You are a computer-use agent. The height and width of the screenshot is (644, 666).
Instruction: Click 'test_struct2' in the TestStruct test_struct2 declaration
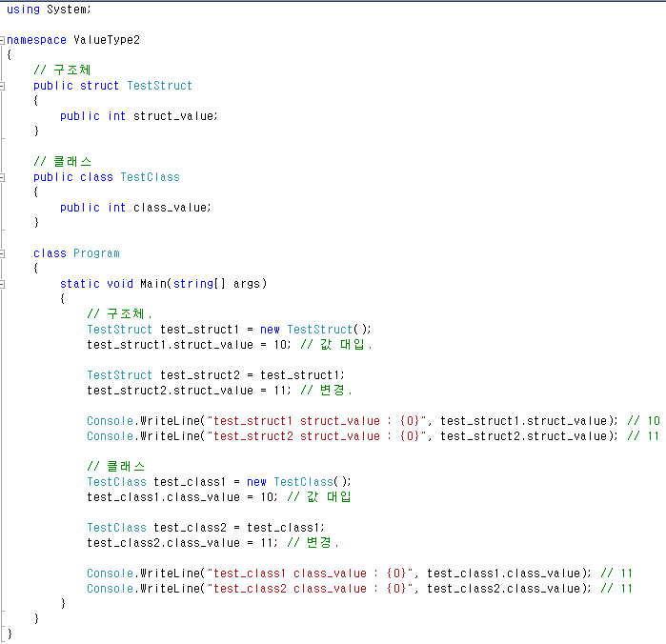coord(200,375)
